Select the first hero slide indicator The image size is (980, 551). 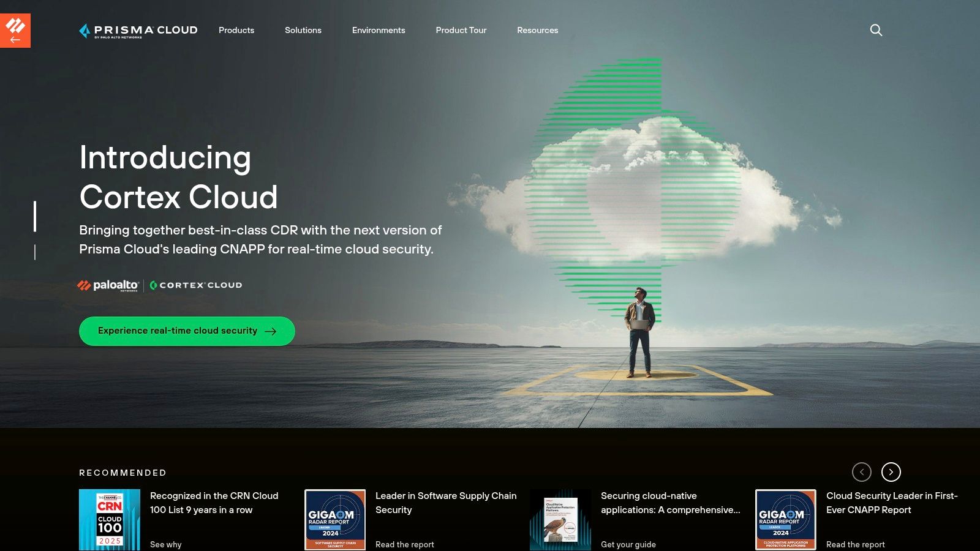[x=35, y=216]
